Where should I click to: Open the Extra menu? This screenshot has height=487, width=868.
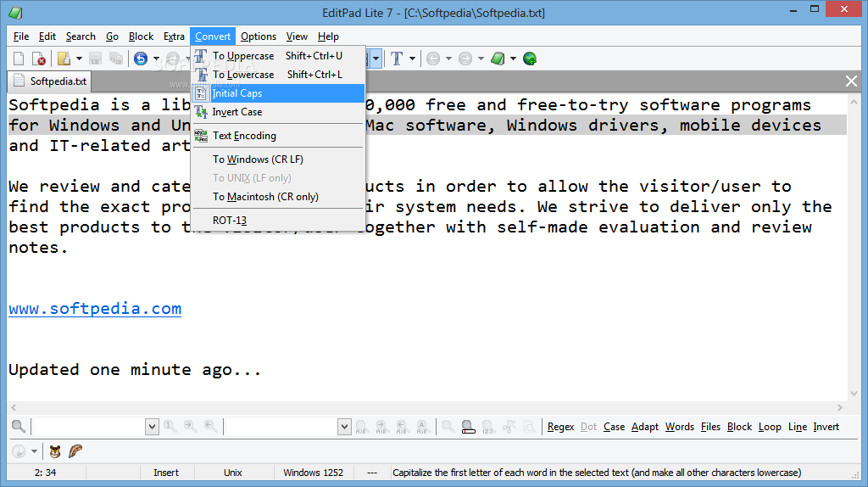click(x=174, y=36)
